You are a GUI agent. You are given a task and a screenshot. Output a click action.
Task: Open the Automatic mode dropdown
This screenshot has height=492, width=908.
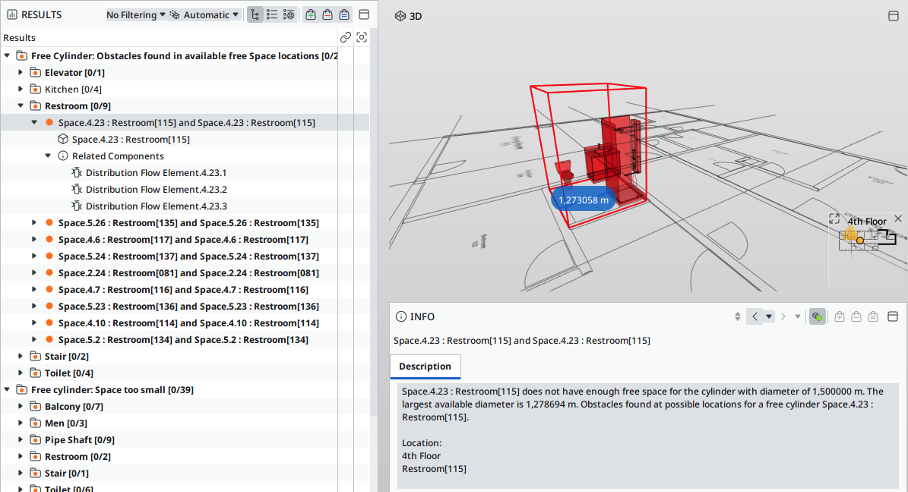(204, 14)
